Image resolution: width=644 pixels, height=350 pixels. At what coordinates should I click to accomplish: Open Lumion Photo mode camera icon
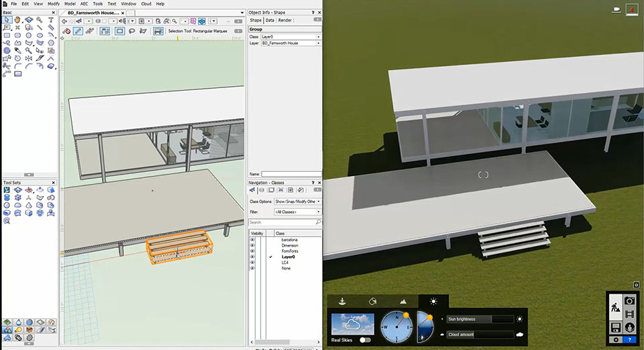631,302
